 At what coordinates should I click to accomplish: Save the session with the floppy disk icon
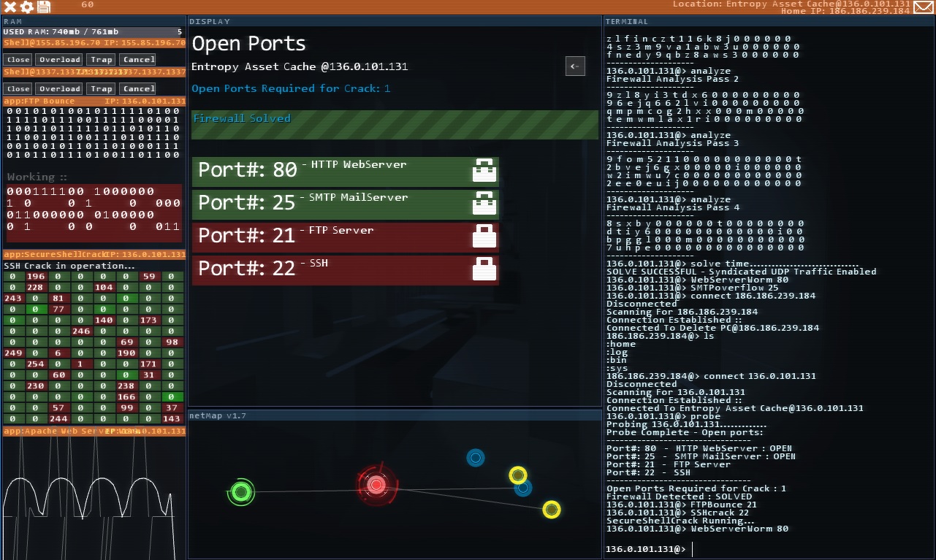44,7
